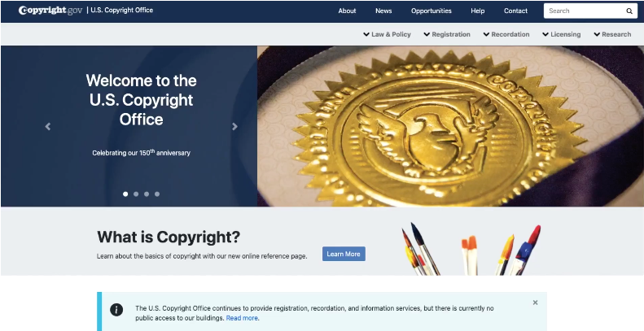Open the Licensing dropdown menu
This screenshot has width=644, height=331.
[x=562, y=34]
